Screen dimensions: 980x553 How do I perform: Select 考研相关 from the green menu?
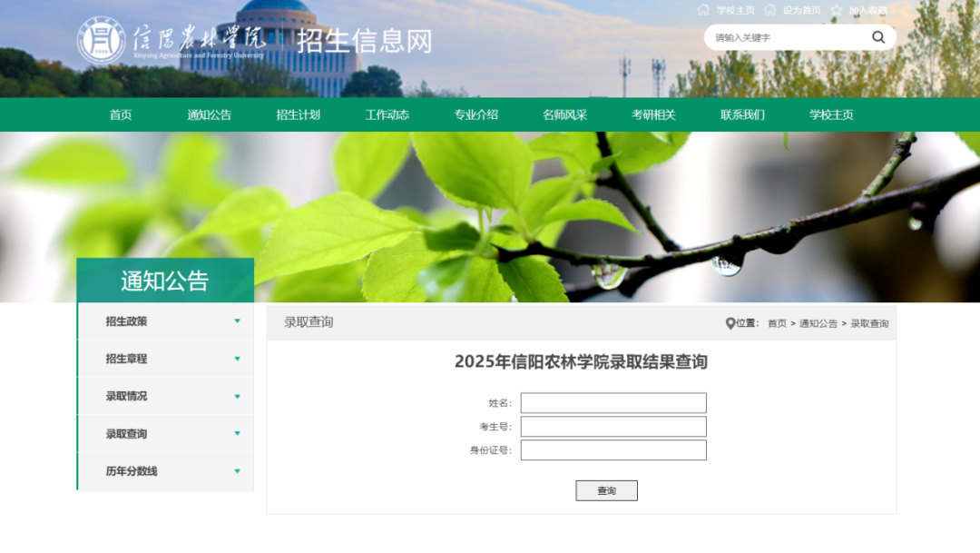point(653,115)
